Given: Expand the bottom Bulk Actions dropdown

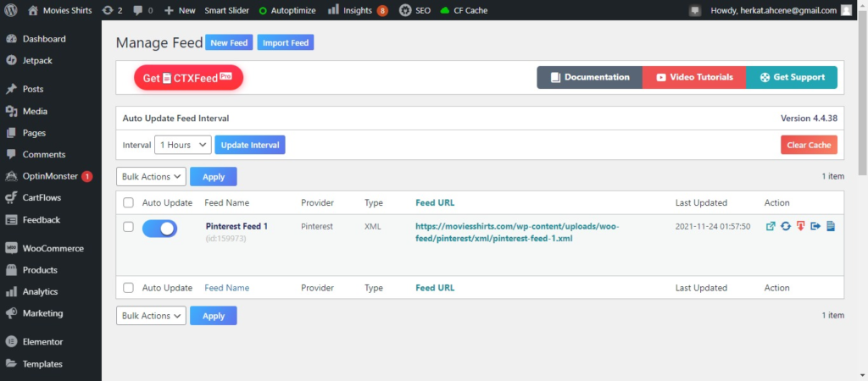Looking at the screenshot, I should click(x=150, y=316).
